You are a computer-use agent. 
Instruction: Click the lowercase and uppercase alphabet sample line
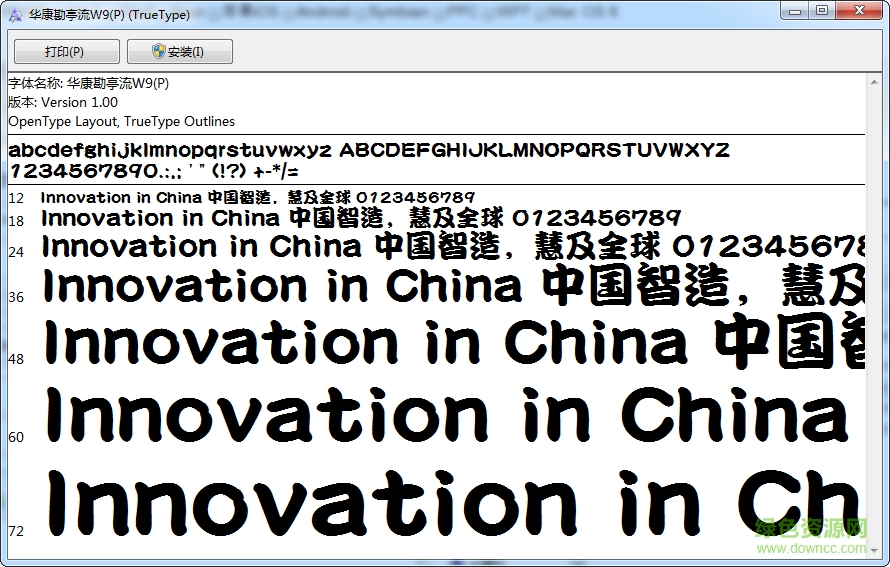[x=369, y=150]
